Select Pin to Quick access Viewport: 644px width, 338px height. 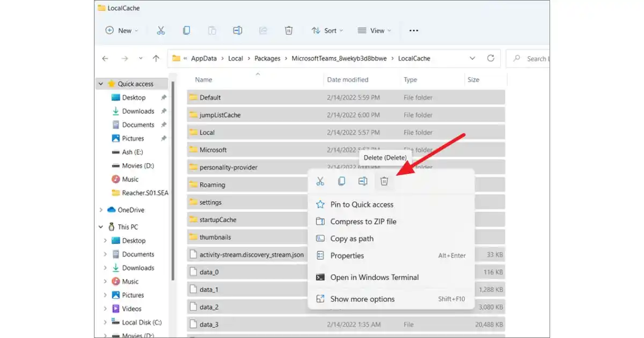[391, 204]
